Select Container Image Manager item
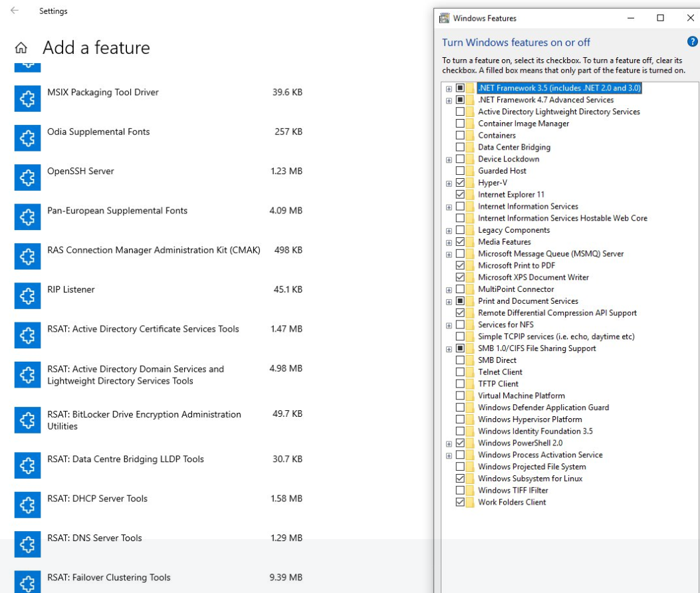 coord(523,124)
